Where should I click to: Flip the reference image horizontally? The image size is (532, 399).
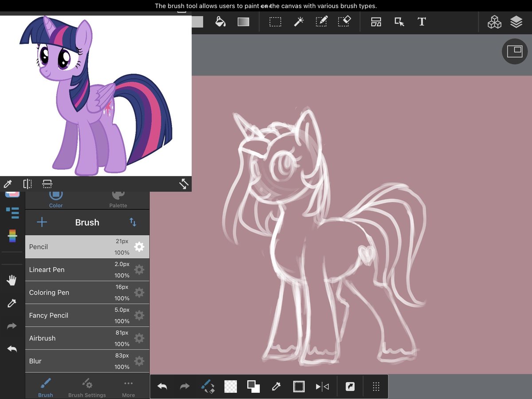(27, 184)
